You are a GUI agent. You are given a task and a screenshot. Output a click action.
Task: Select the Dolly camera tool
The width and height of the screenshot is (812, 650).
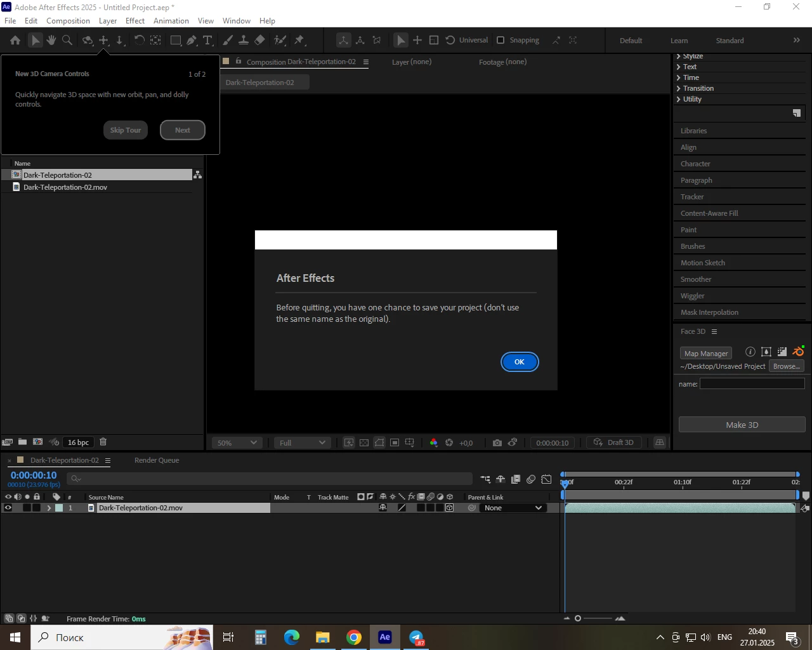tap(120, 40)
